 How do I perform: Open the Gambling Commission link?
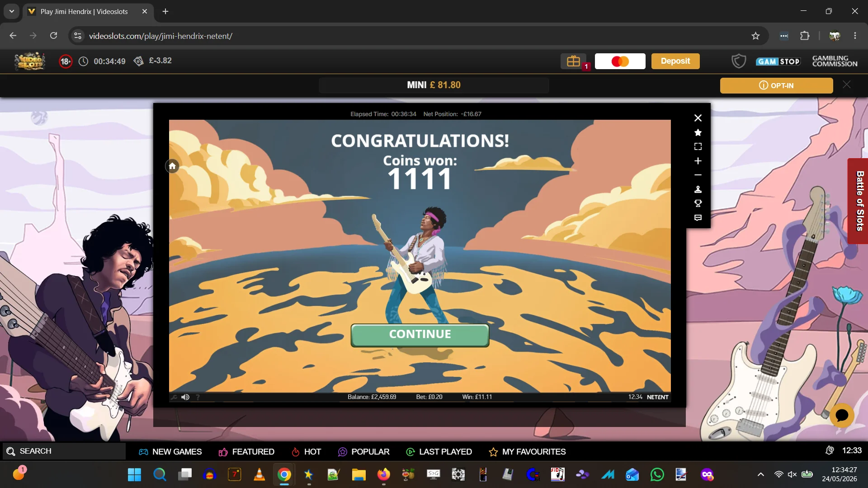click(835, 61)
